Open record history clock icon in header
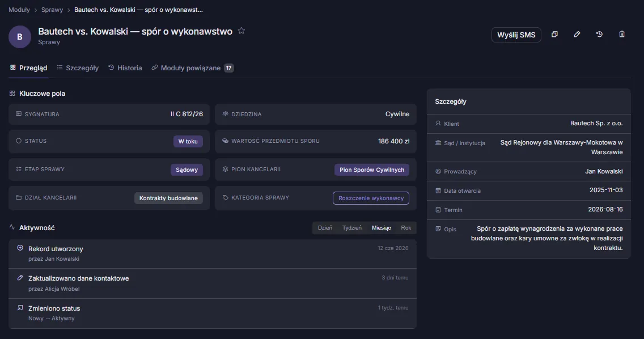This screenshot has height=339, width=644. [599, 35]
